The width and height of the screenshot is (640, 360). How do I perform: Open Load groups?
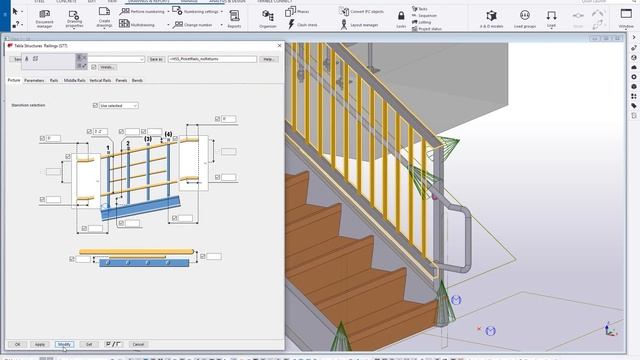524,19
